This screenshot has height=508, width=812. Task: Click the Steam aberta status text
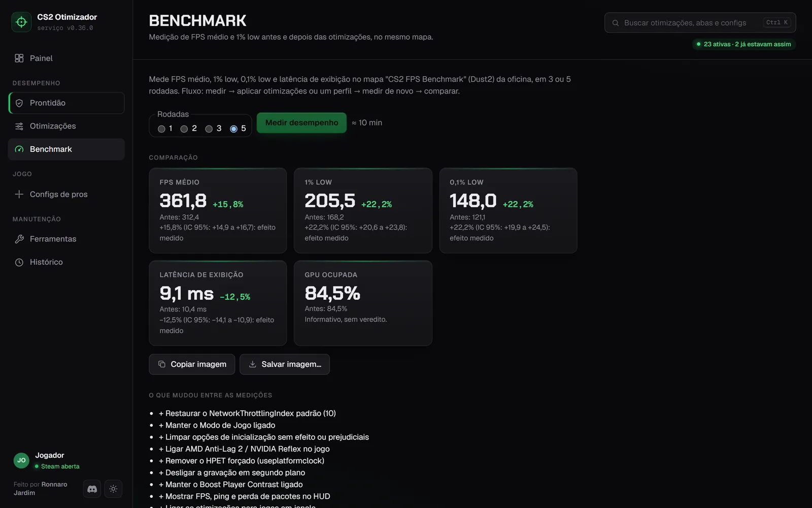tap(60, 466)
